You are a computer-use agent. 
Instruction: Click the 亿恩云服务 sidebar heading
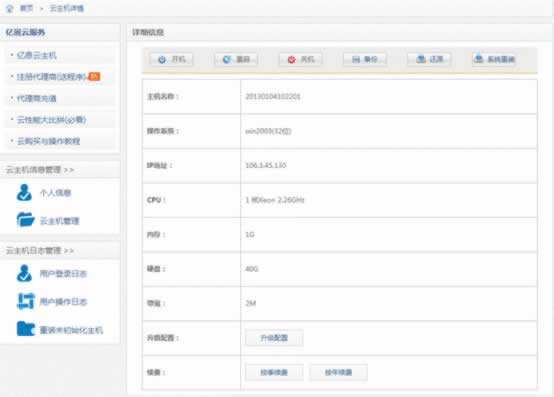[25, 32]
